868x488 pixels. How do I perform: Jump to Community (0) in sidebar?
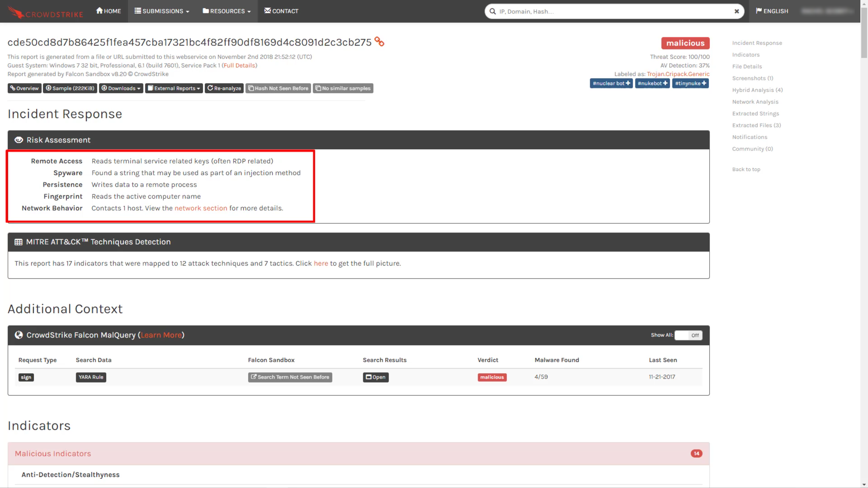click(x=752, y=149)
